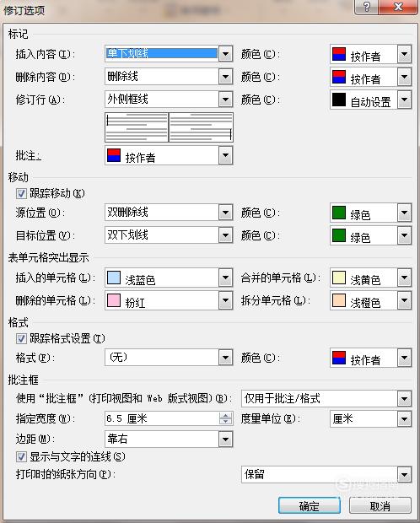Click the right-border revision line preview
This screenshot has width=420, height=523.
[x=202, y=127]
